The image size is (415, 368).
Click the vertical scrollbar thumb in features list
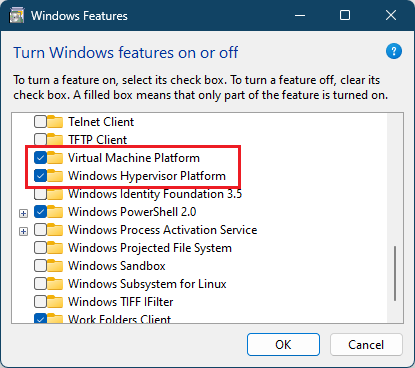point(395,273)
